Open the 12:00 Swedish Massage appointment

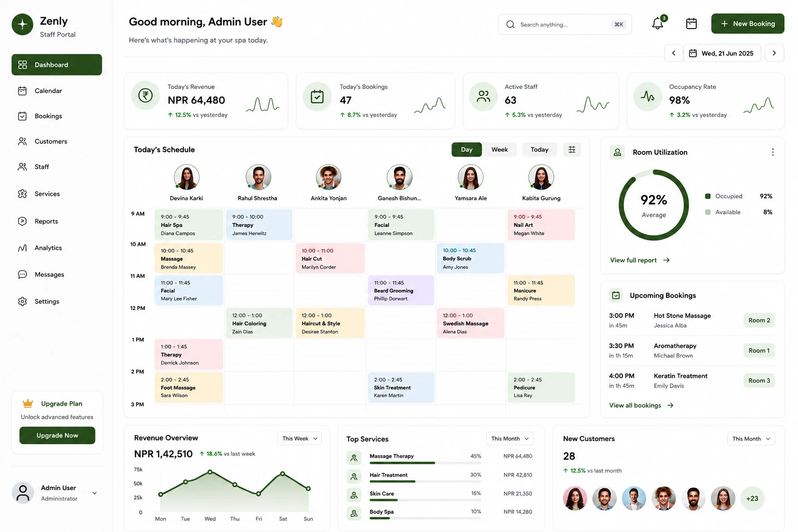click(470, 323)
